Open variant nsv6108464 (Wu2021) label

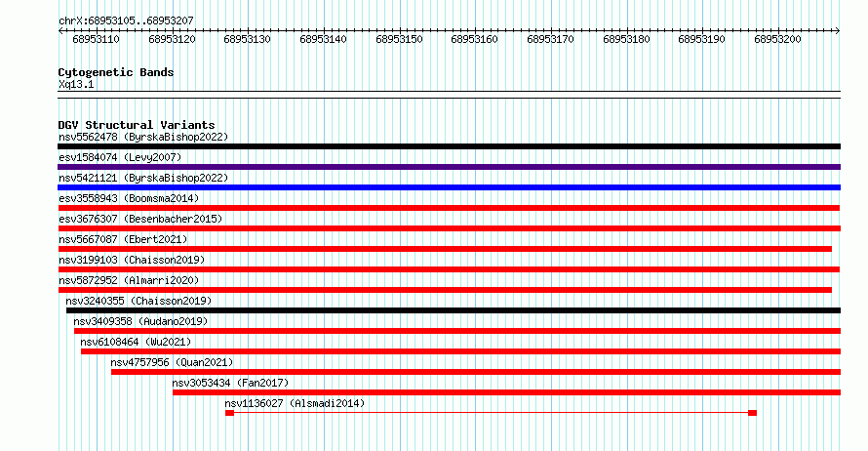pyautogui.click(x=136, y=342)
